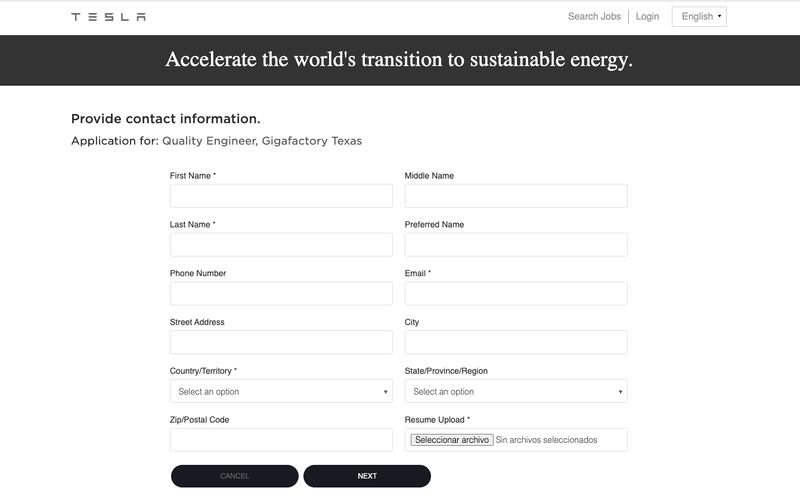This screenshot has height=497, width=800.
Task: Open the English language dropdown
Action: pyautogui.click(x=699, y=16)
